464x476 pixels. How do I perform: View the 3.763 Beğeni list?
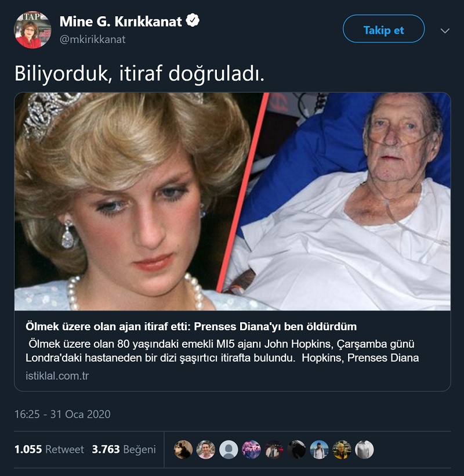[x=124, y=449]
